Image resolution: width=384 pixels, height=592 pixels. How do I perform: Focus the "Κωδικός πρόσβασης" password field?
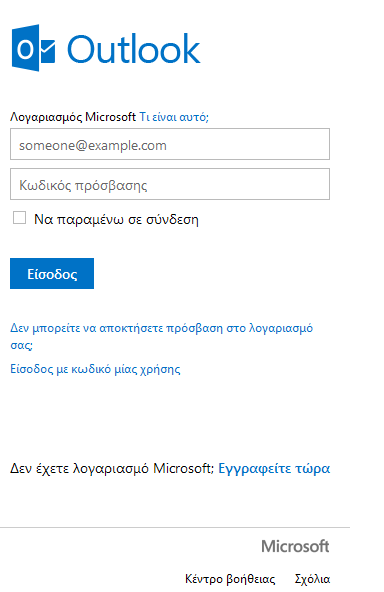[x=170, y=184]
